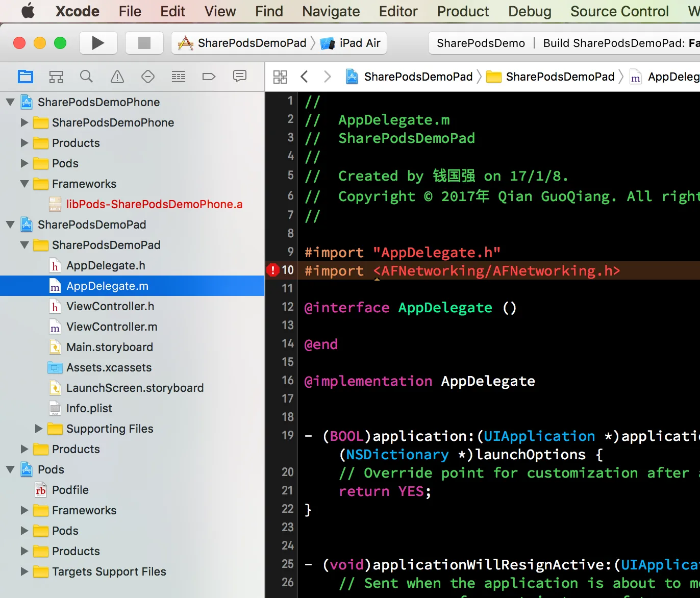The image size is (700, 598).
Task: Open the Find navigator tab
Action: (87, 77)
